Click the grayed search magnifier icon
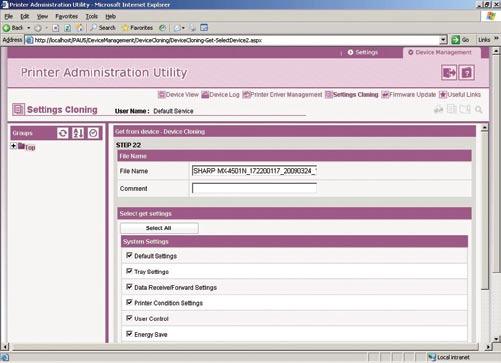Viewport: 501px width, 363px height. pyautogui.click(x=479, y=109)
